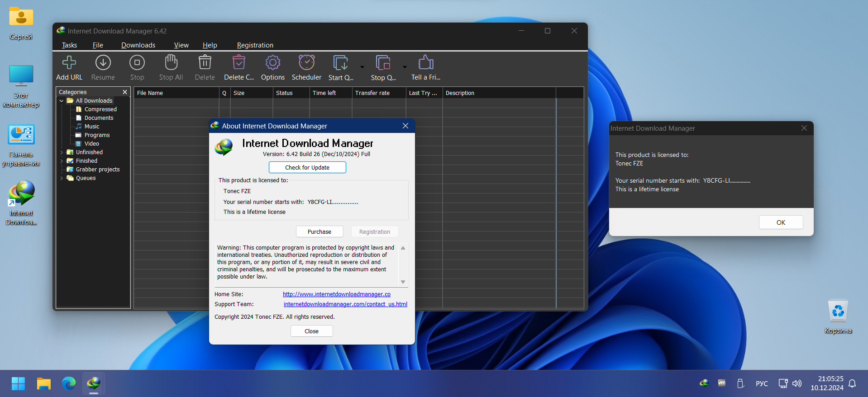Select Programs category
868x397 pixels.
click(x=97, y=135)
